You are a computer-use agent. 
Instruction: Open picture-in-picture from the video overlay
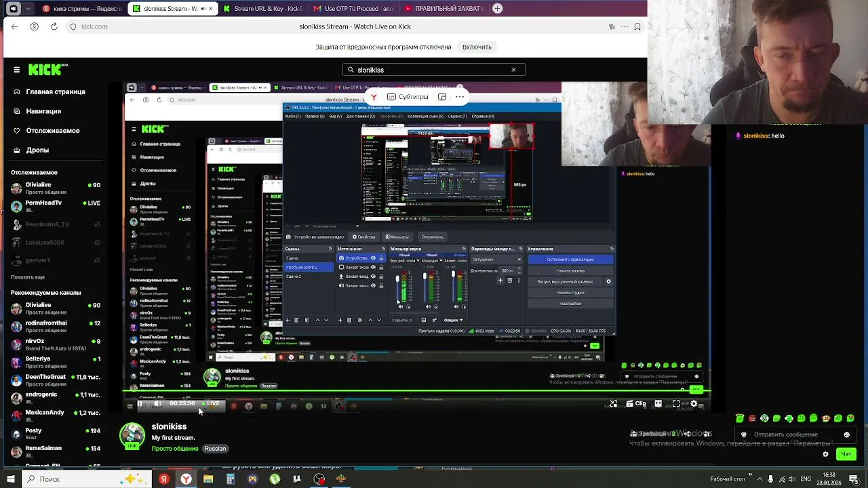click(442, 97)
